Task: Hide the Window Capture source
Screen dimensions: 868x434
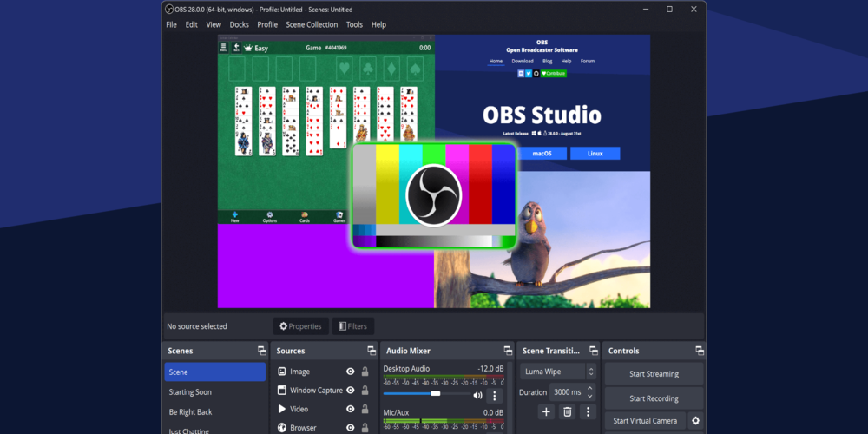Action: (x=350, y=391)
